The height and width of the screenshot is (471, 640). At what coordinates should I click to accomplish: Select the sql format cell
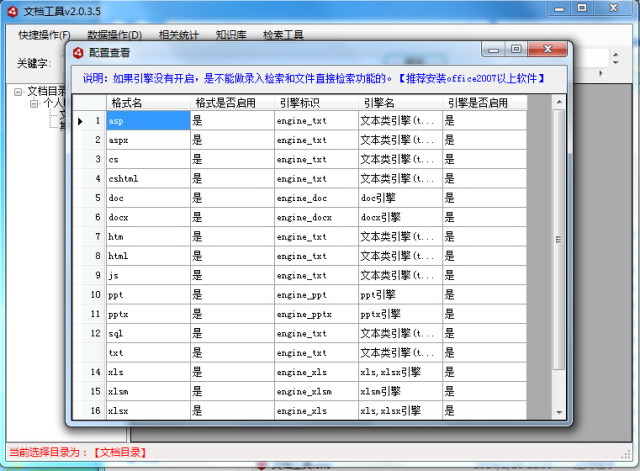pyautogui.click(x=148, y=333)
